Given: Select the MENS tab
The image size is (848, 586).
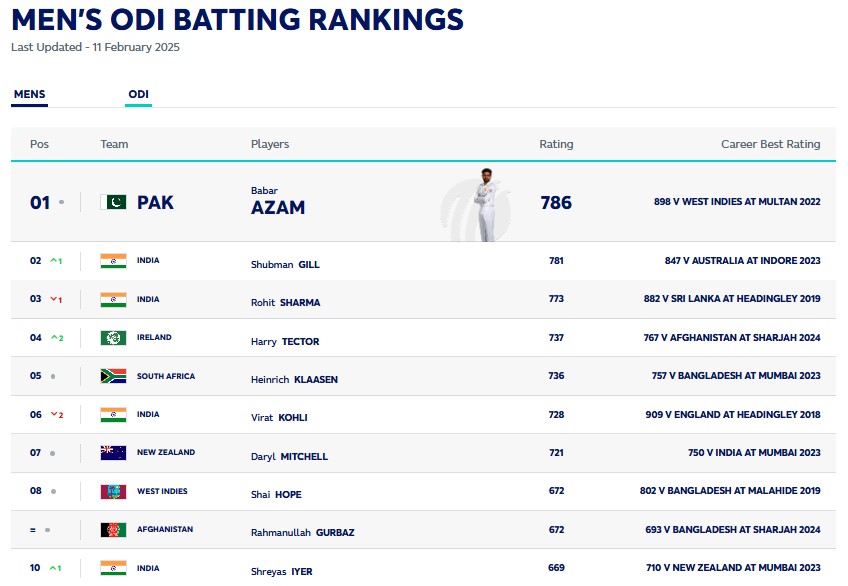Looking at the screenshot, I should [x=30, y=95].
